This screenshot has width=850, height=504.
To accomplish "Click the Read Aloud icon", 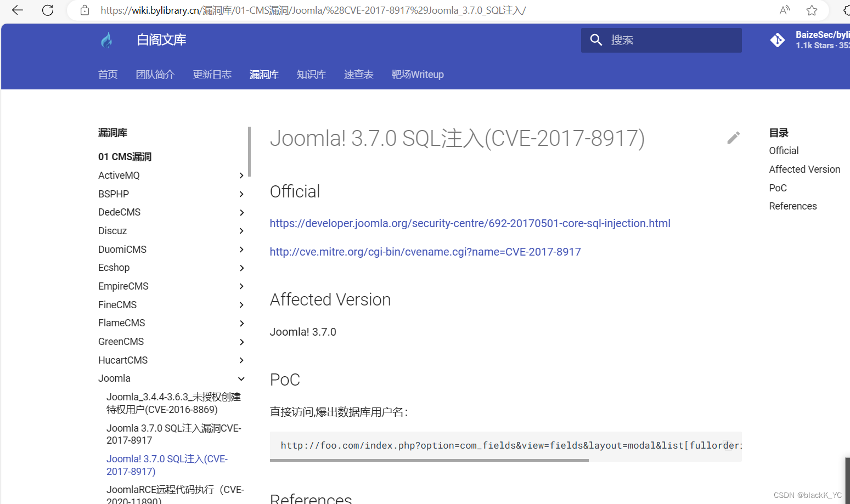I will coord(784,10).
